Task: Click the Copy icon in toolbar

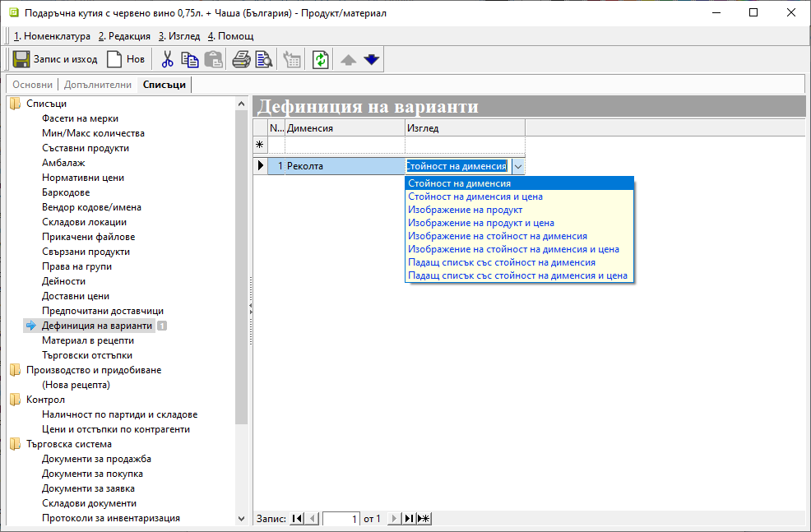Action: click(x=190, y=59)
